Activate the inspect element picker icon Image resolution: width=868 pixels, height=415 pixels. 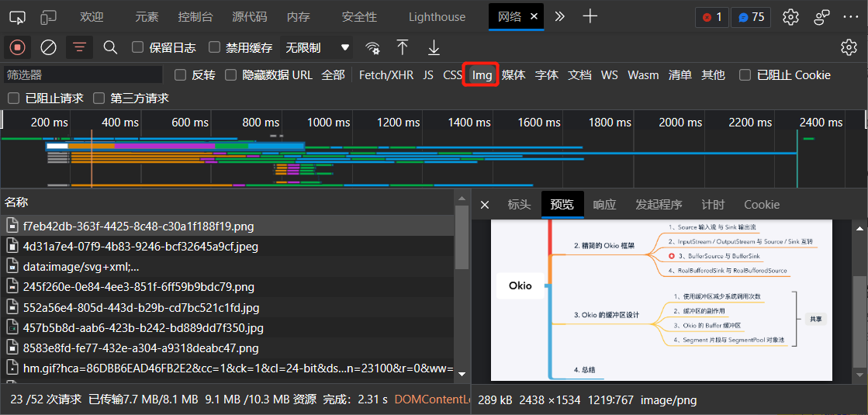point(18,17)
